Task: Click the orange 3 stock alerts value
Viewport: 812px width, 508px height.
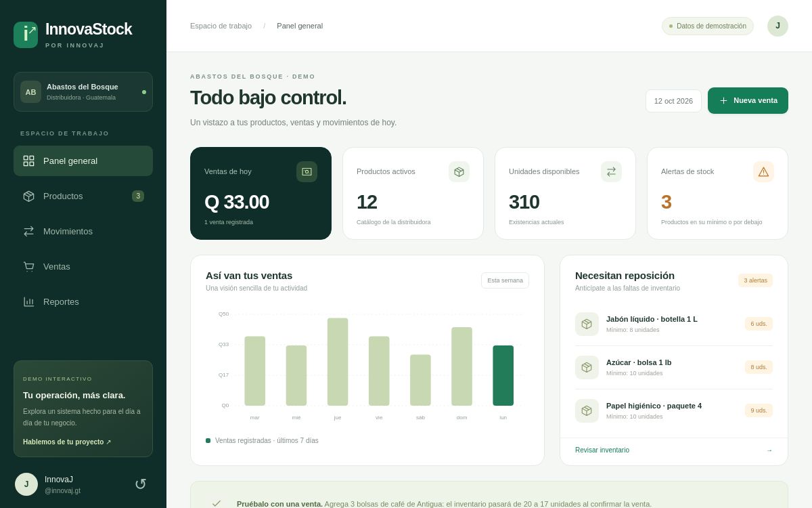Action: pyautogui.click(x=667, y=202)
